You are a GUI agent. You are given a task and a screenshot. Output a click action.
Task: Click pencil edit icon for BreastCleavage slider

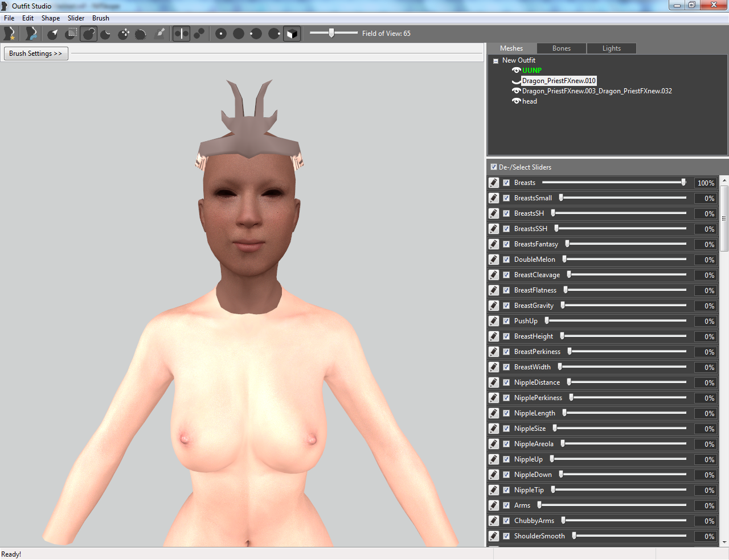(x=494, y=275)
